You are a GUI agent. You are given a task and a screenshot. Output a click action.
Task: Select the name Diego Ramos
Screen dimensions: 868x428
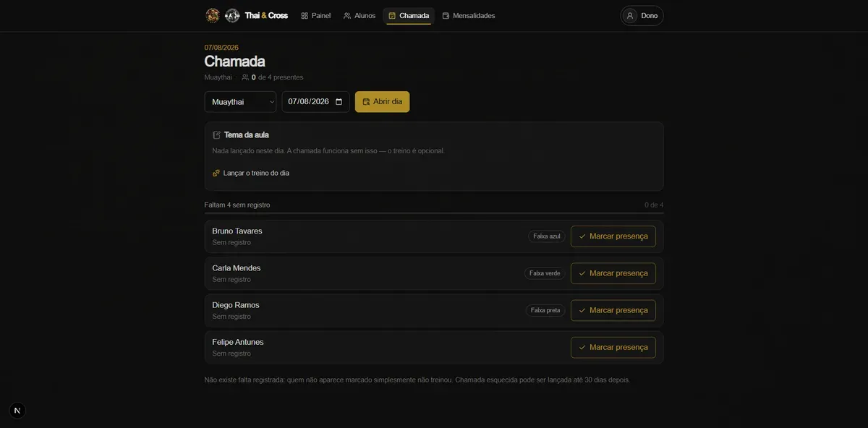(x=236, y=305)
